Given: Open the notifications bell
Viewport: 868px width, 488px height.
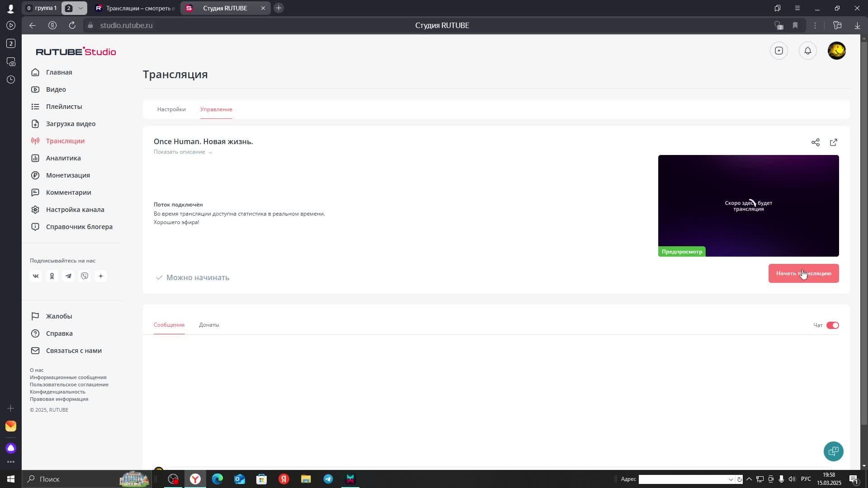Looking at the screenshot, I should [807, 51].
